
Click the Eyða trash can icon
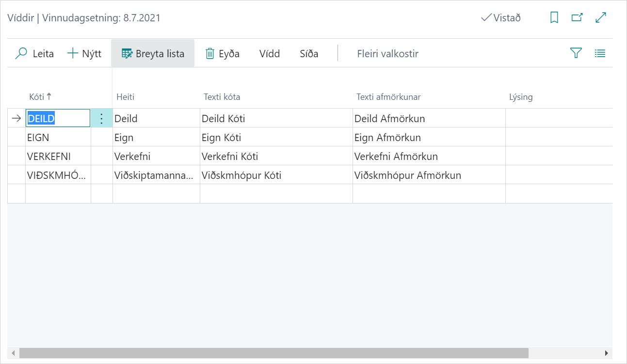point(210,53)
